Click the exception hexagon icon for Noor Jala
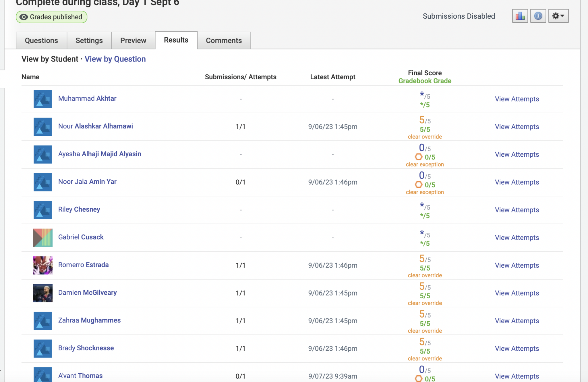The width and height of the screenshot is (588, 382). pos(418,185)
